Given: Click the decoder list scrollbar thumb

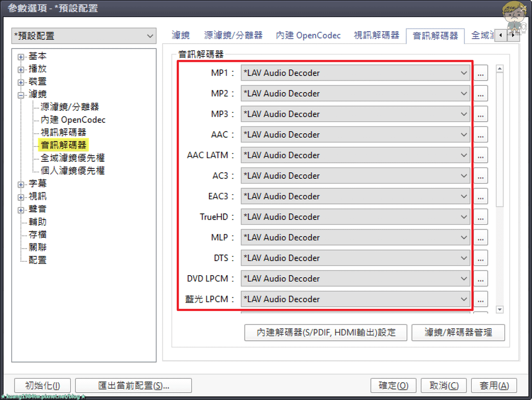Looking at the screenshot, I should point(499,139).
